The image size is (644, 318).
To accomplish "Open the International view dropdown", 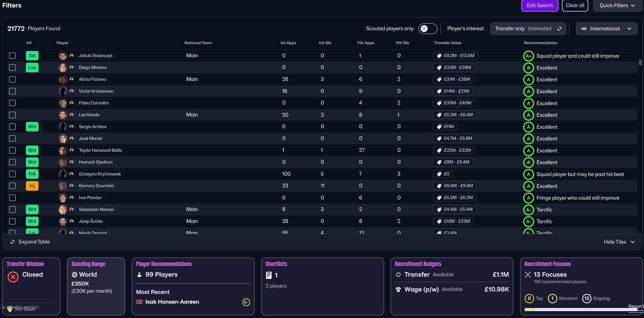I will pos(606,29).
